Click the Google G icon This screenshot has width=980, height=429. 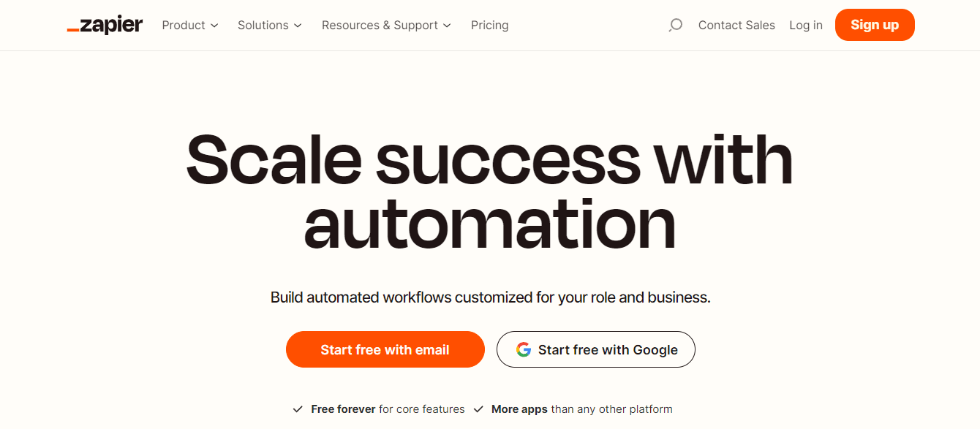pos(524,349)
